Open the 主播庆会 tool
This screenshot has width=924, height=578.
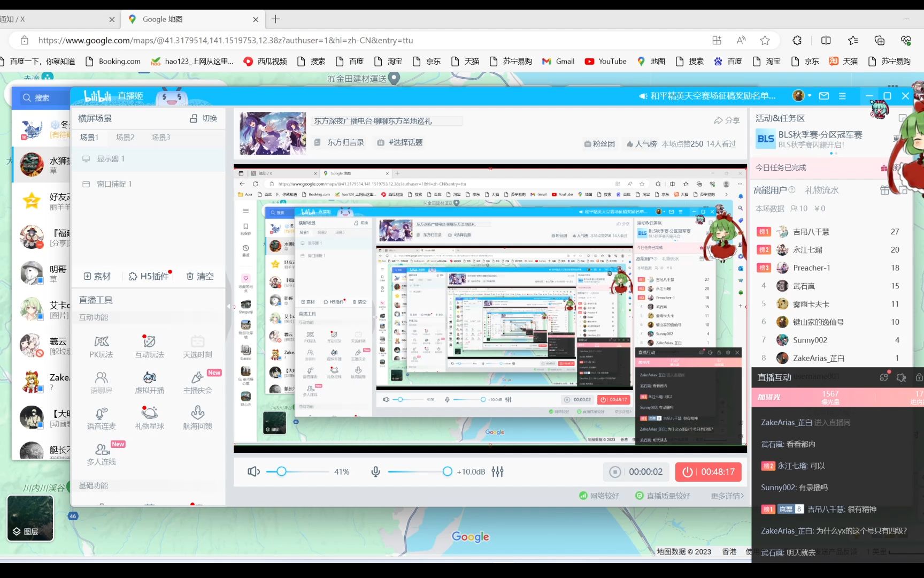197,383
